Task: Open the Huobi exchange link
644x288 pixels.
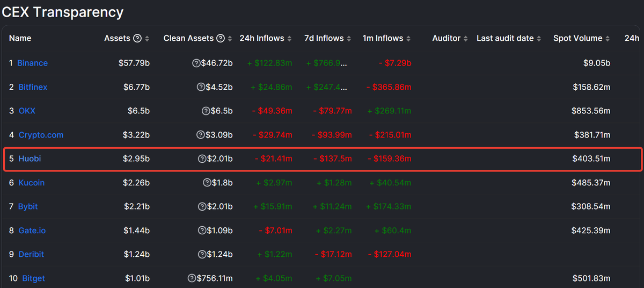Action: click(x=30, y=159)
